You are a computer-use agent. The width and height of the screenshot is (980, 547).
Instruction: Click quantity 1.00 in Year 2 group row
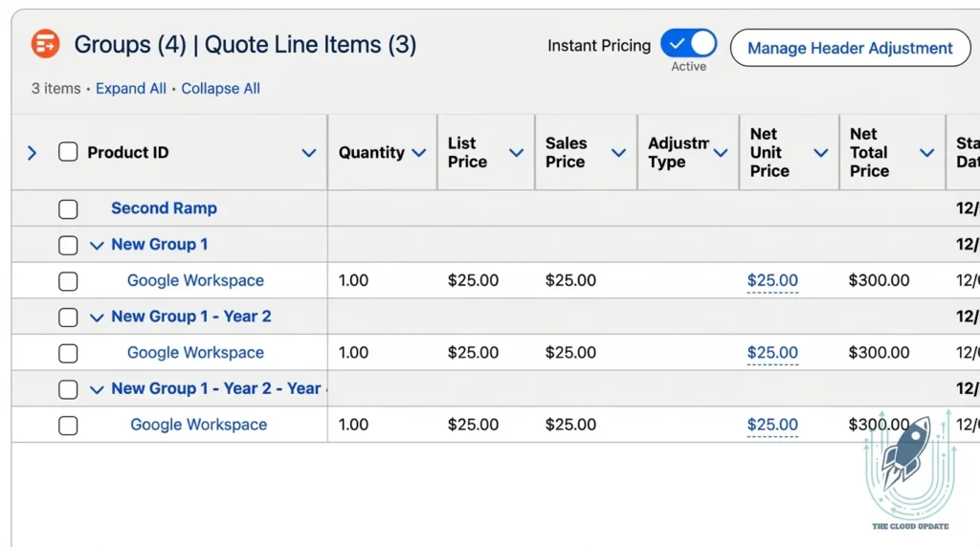tap(353, 353)
